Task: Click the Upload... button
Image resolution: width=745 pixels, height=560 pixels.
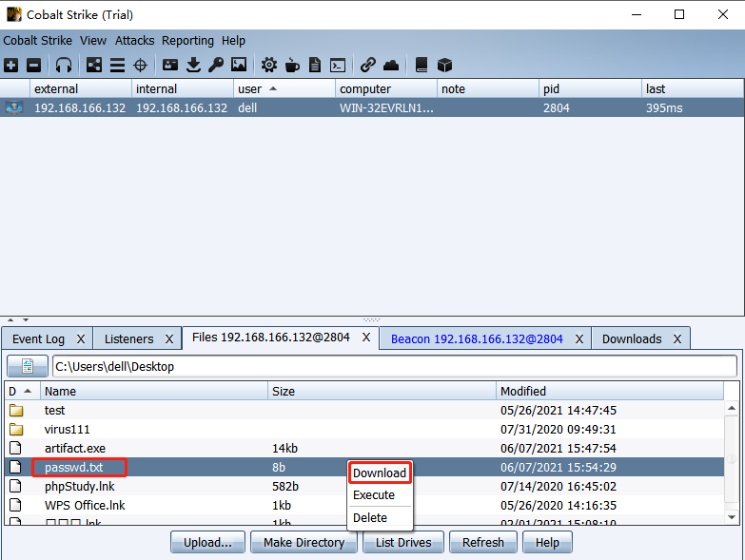Action: pos(207,542)
